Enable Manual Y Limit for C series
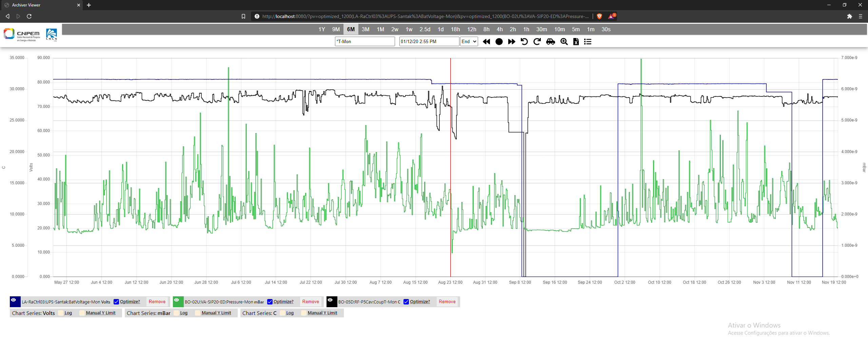868x353 pixels. tap(304, 313)
